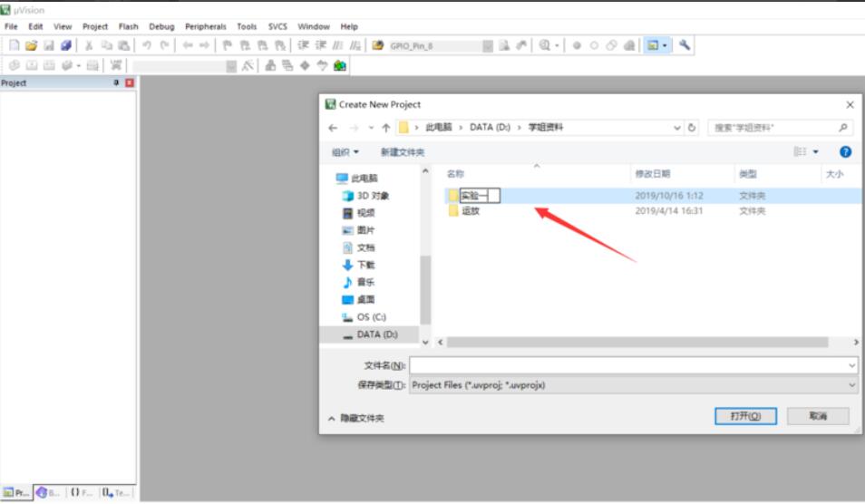Click Manage Project Items toolbar icon

click(x=270, y=65)
